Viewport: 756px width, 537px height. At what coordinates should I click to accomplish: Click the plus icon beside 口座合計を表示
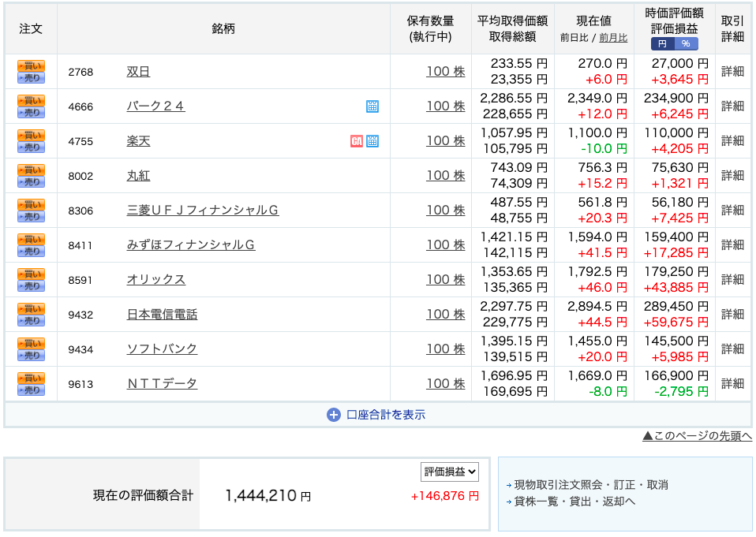pyautogui.click(x=334, y=415)
